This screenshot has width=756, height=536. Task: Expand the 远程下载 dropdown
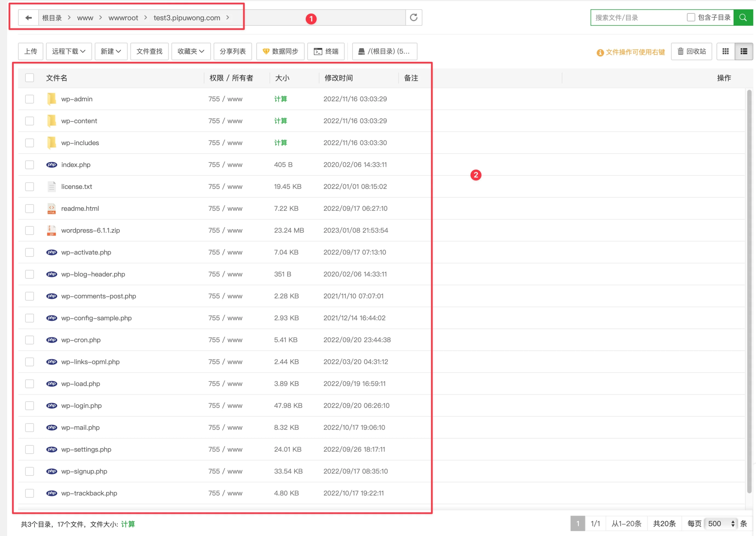click(69, 51)
